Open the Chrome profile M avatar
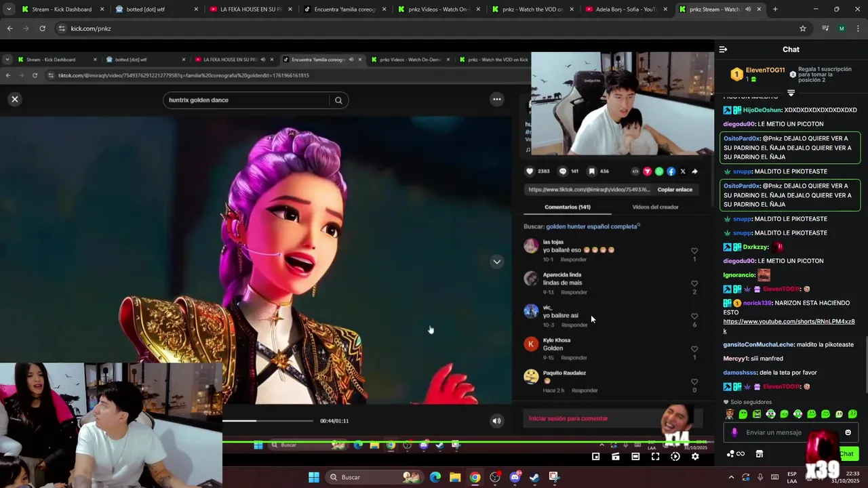 (842, 28)
